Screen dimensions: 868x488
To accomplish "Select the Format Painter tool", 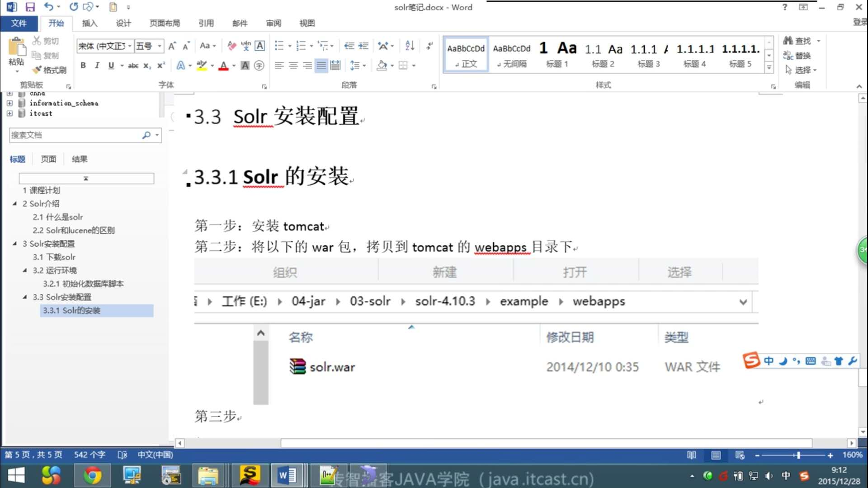I will [50, 70].
